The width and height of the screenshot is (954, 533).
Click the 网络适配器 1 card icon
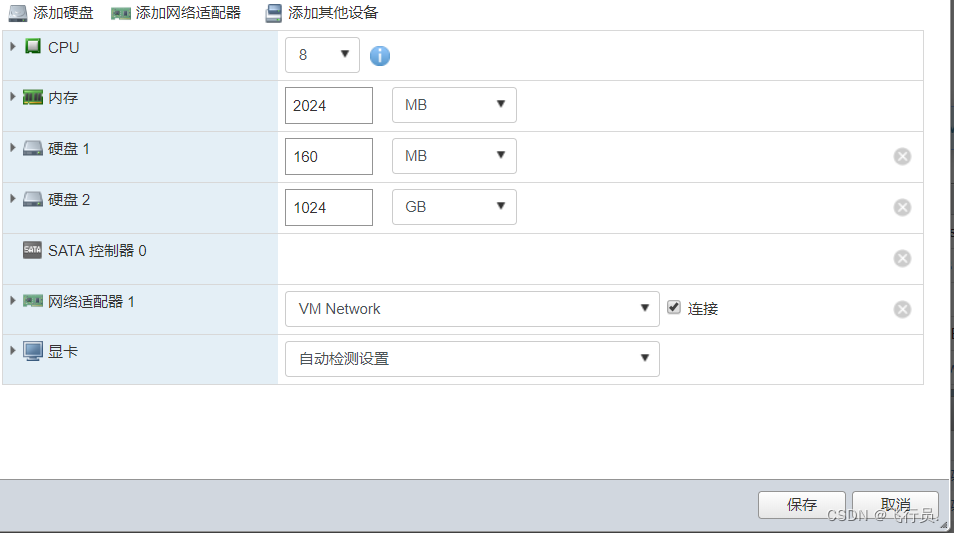(x=33, y=301)
